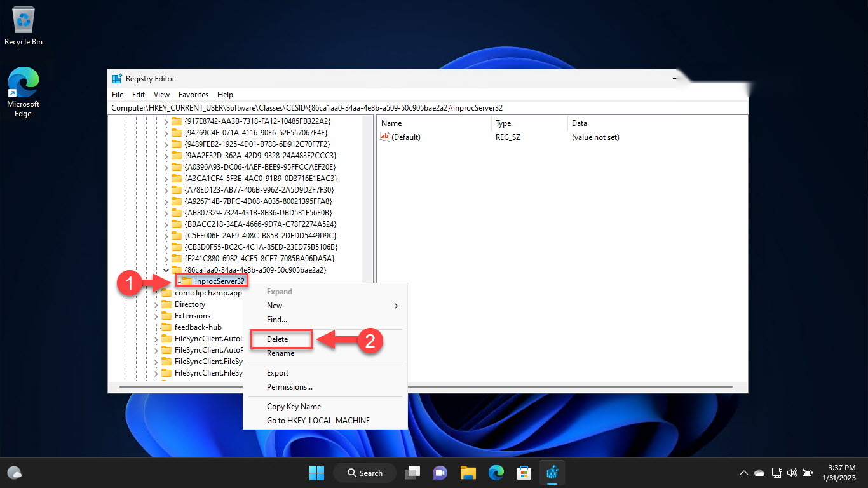Image resolution: width=868 pixels, height=488 pixels.
Task: Click the registry path address bar
Action: pyautogui.click(x=428, y=107)
